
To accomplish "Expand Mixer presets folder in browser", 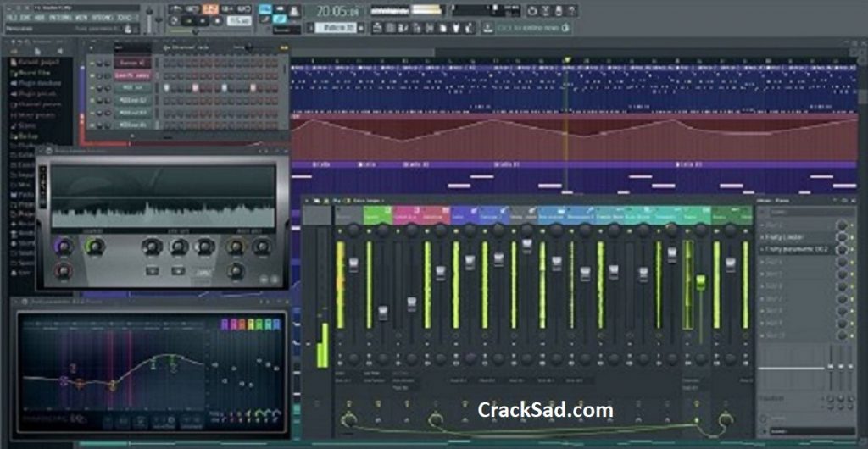I will [x=33, y=115].
